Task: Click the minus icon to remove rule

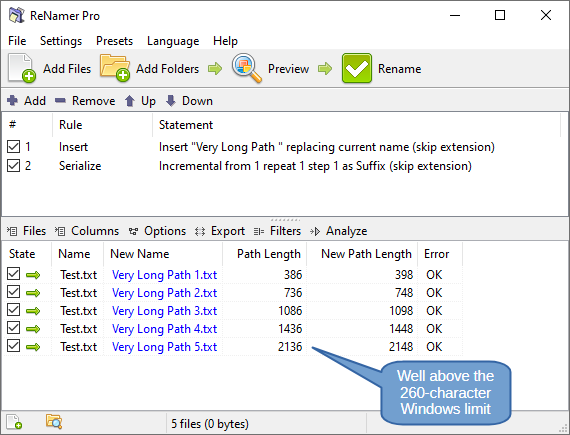Action: pos(60,100)
